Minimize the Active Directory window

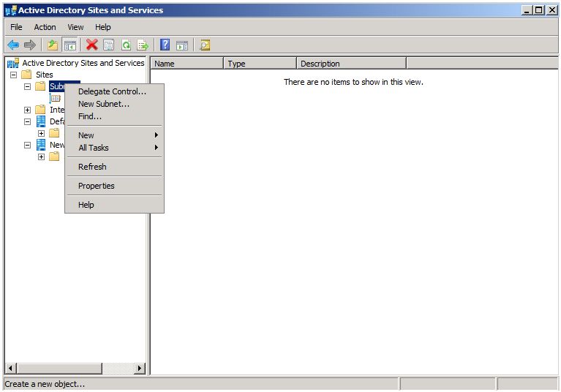pos(527,10)
